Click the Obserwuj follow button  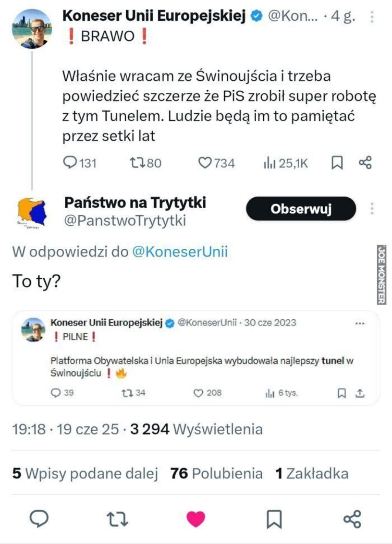coord(301,209)
